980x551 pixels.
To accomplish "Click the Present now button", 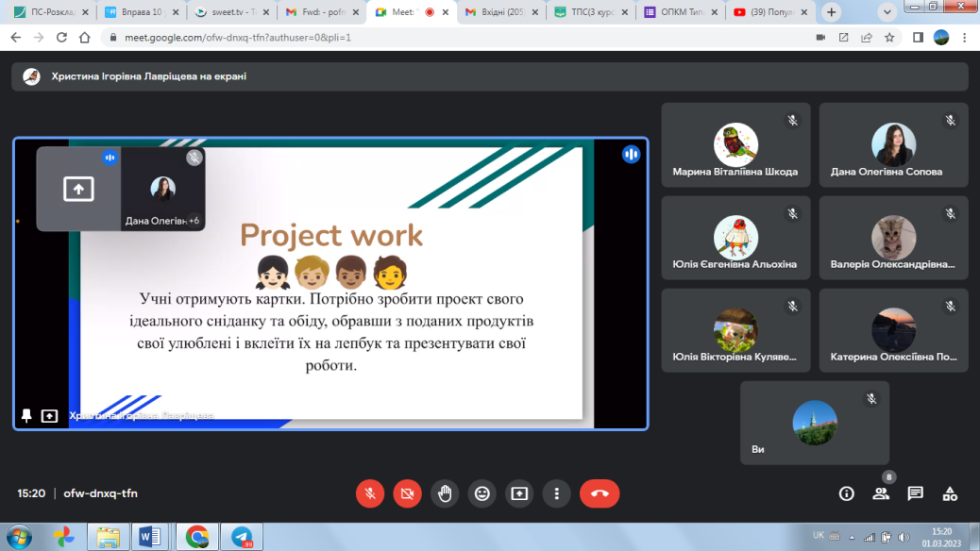I will click(519, 493).
